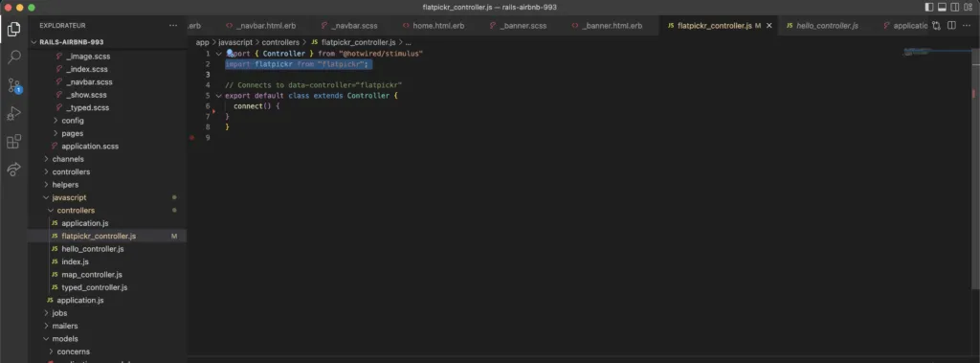This screenshot has height=363, width=980.
Task: Open _show.scss in the explorer
Action: [86, 95]
